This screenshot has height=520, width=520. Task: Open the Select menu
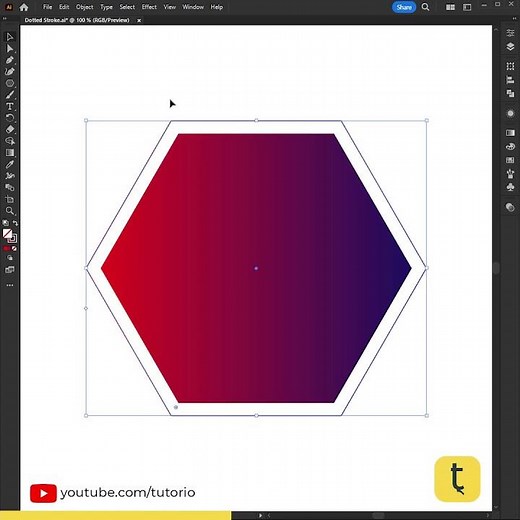click(x=127, y=7)
